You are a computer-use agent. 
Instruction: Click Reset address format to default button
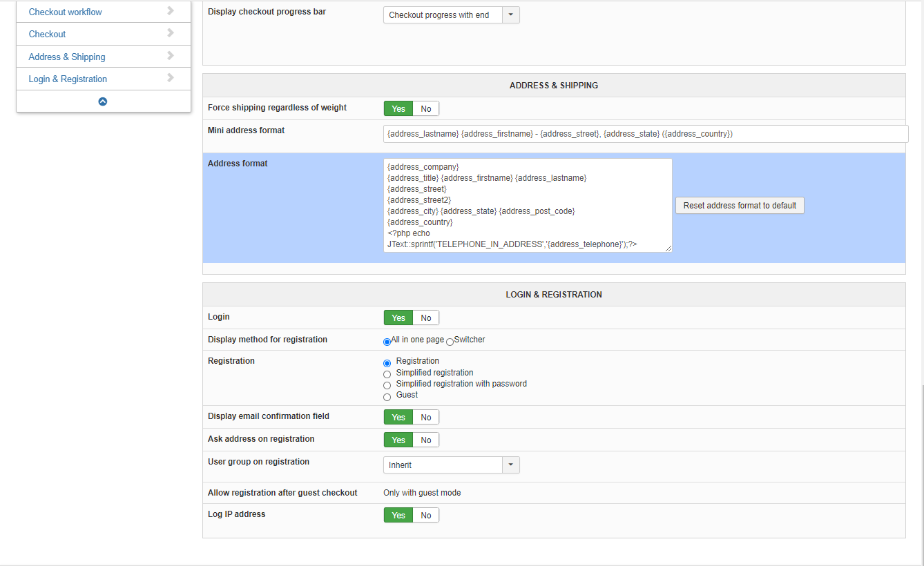740,206
